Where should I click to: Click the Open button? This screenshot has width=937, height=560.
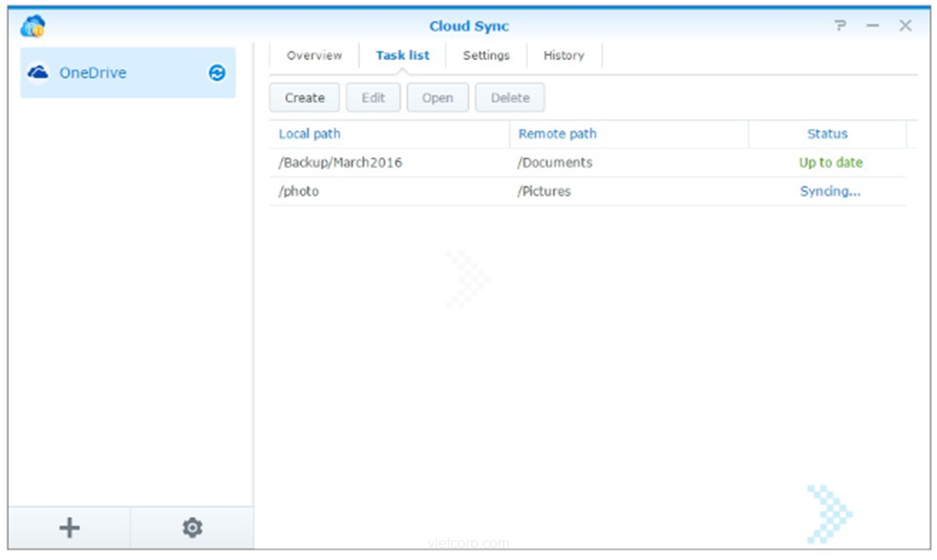[x=437, y=98]
